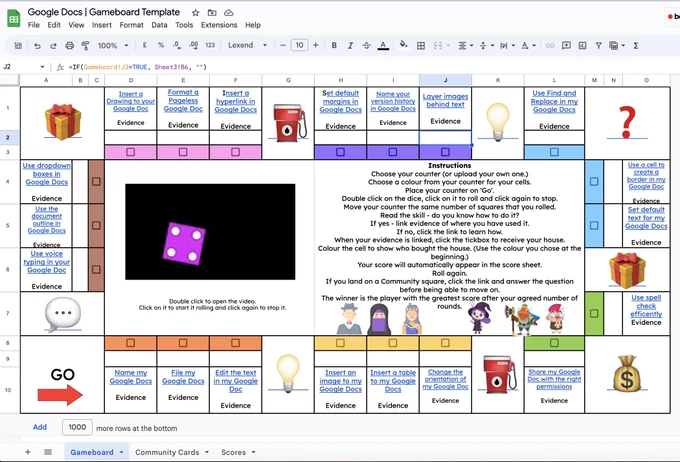The height and width of the screenshot is (462, 680).
Task: Open the Insert menu
Action: click(101, 25)
